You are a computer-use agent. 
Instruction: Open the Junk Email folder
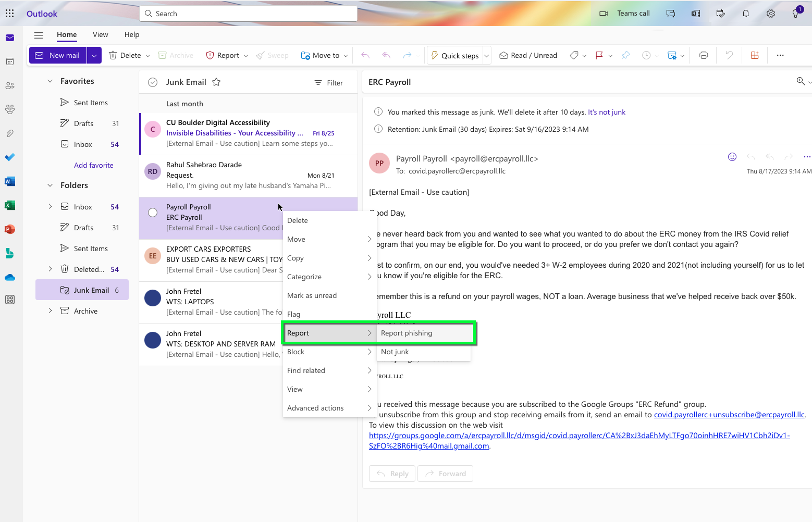82,290
